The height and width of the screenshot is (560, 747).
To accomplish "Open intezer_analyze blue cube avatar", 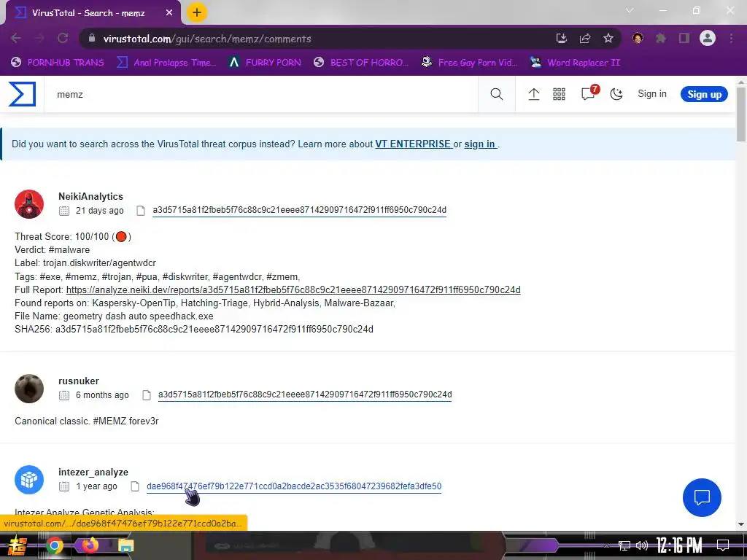I will pyautogui.click(x=29, y=480).
